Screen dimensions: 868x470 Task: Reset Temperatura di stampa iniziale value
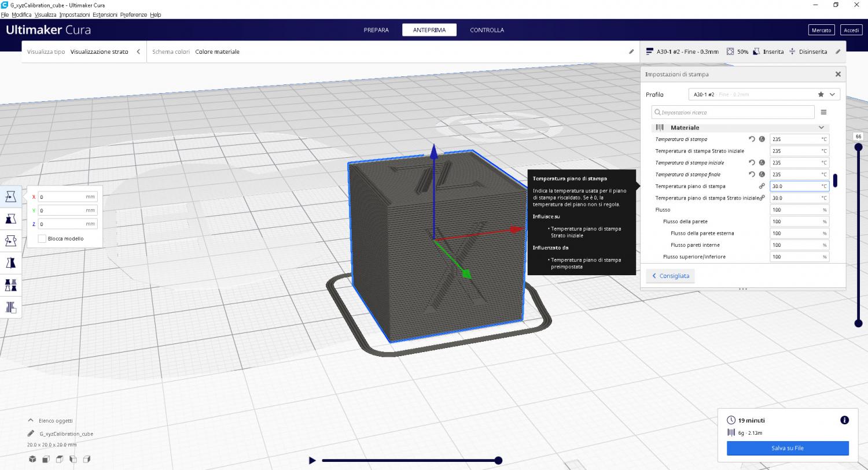tap(752, 162)
